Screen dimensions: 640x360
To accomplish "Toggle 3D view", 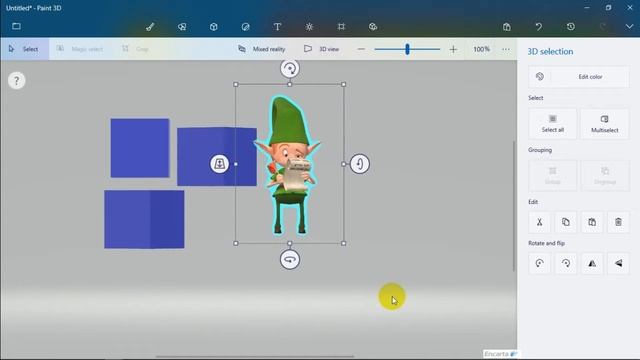I will click(322, 49).
